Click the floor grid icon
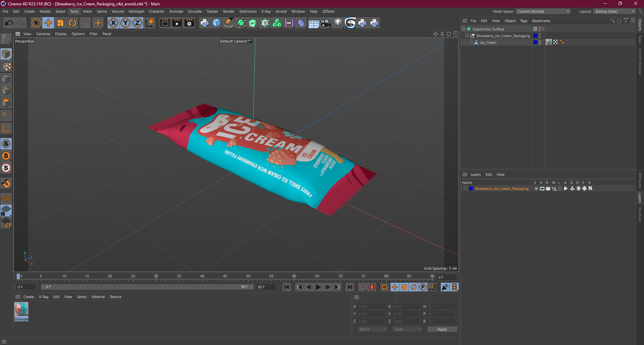The height and width of the screenshot is (345, 644). click(314, 23)
